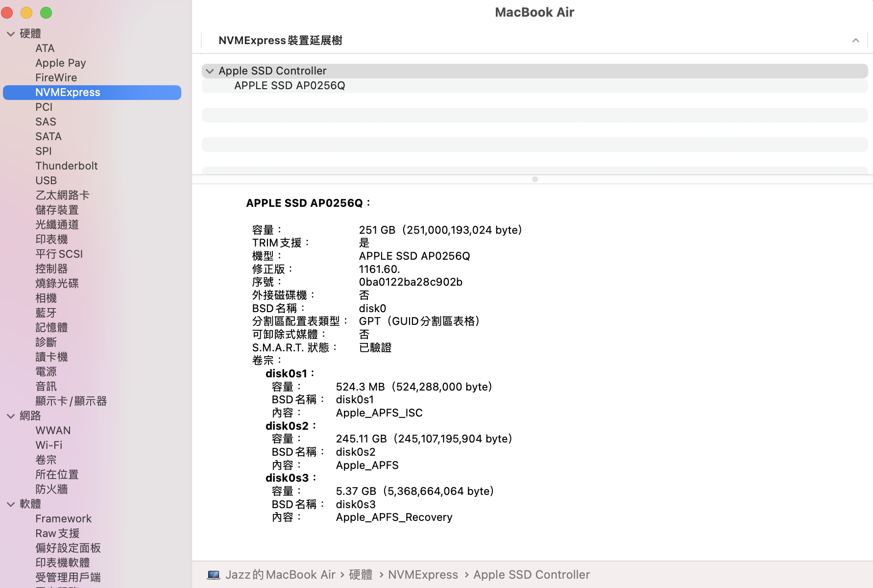Viewport: 873px width, 588px height.
Task: Select PCI in the sidebar
Action: point(44,107)
